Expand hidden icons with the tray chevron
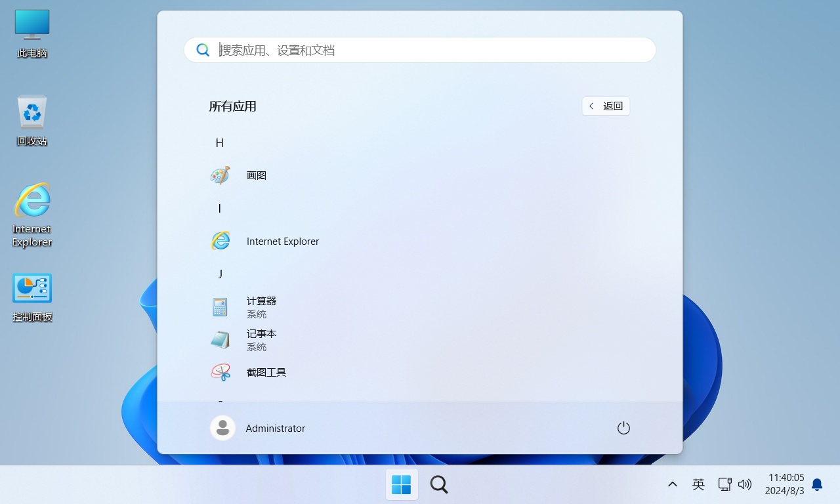Screen dimensions: 840x504 672,484
